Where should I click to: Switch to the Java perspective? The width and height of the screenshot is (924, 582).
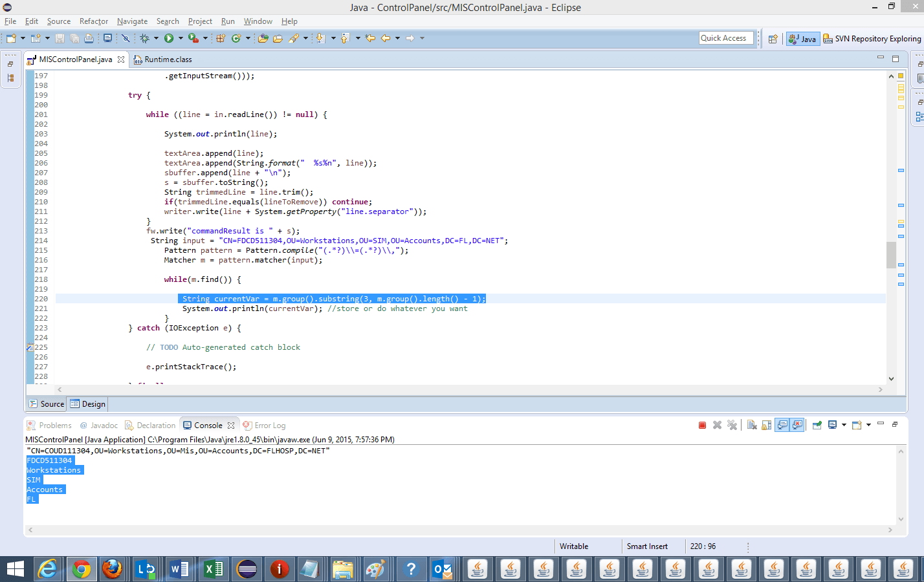[802, 39]
